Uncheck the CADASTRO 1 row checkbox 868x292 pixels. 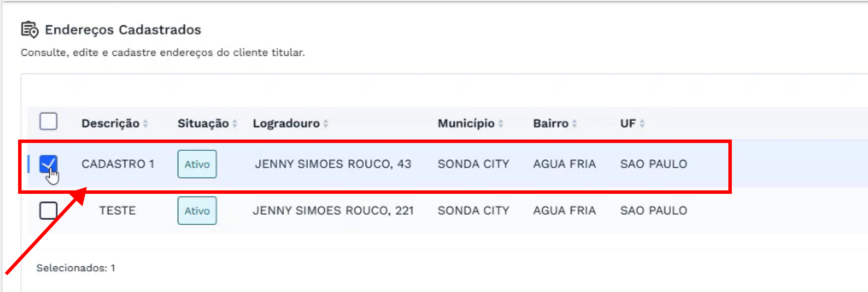pyautogui.click(x=48, y=164)
